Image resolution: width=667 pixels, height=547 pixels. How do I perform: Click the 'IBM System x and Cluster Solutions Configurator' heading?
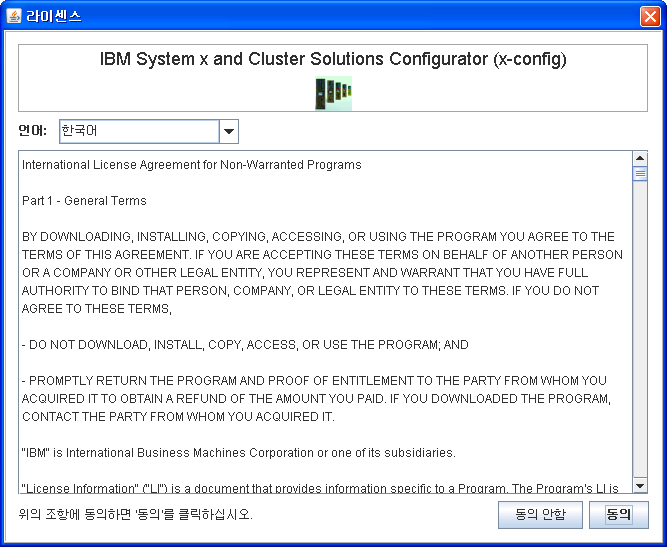333,59
